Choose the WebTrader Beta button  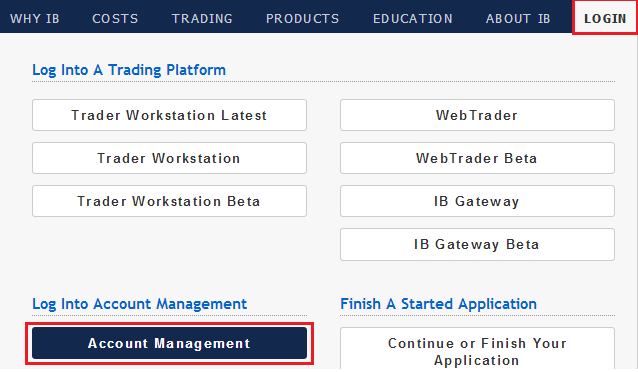[x=477, y=158]
